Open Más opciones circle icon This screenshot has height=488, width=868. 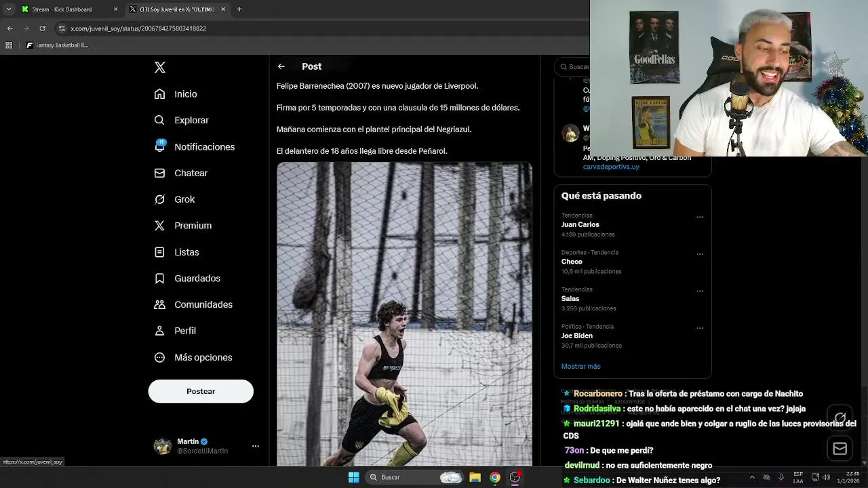159,357
